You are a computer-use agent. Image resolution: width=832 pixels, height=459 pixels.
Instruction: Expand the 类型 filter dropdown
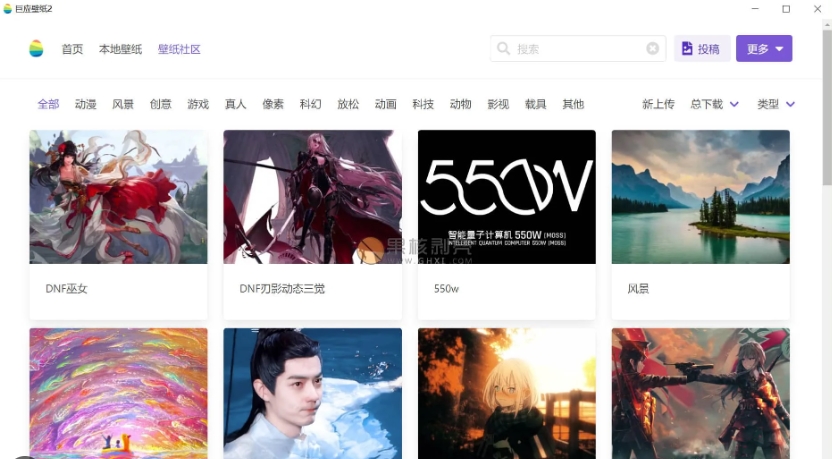(x=791, y=104)
